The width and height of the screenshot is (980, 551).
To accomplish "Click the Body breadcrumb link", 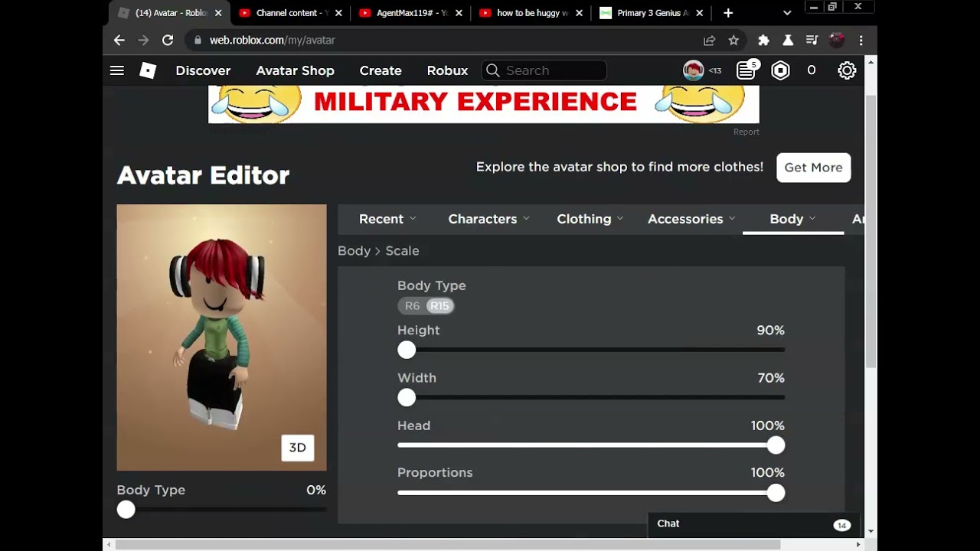I will (x=354, y=251).
